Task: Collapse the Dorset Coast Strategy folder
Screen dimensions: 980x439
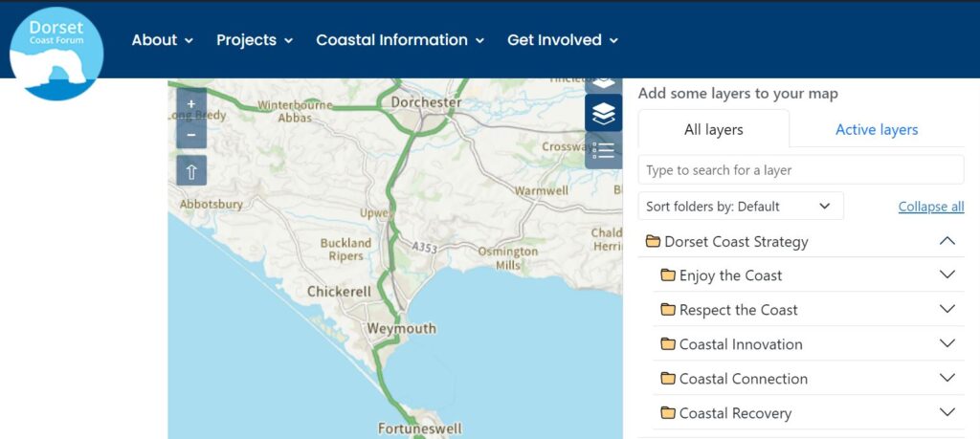Action: (x=947, y=241)
